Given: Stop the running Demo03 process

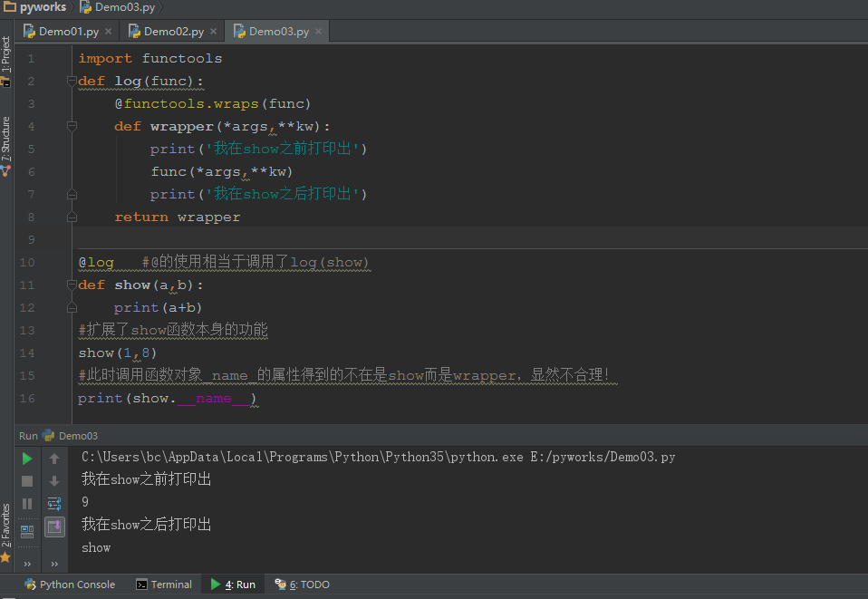Looking at the screenshot, I should click(26, 480).
